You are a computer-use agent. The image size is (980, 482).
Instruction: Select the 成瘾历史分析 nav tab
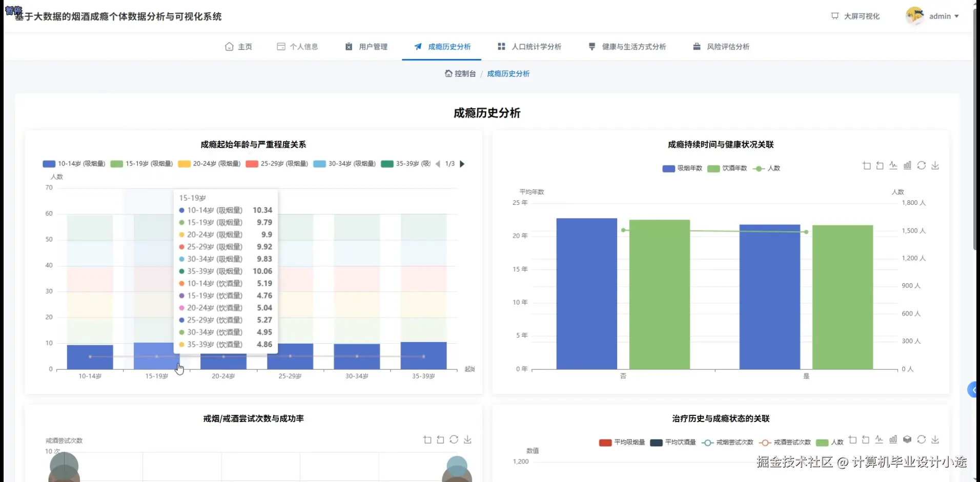(442, 47)
